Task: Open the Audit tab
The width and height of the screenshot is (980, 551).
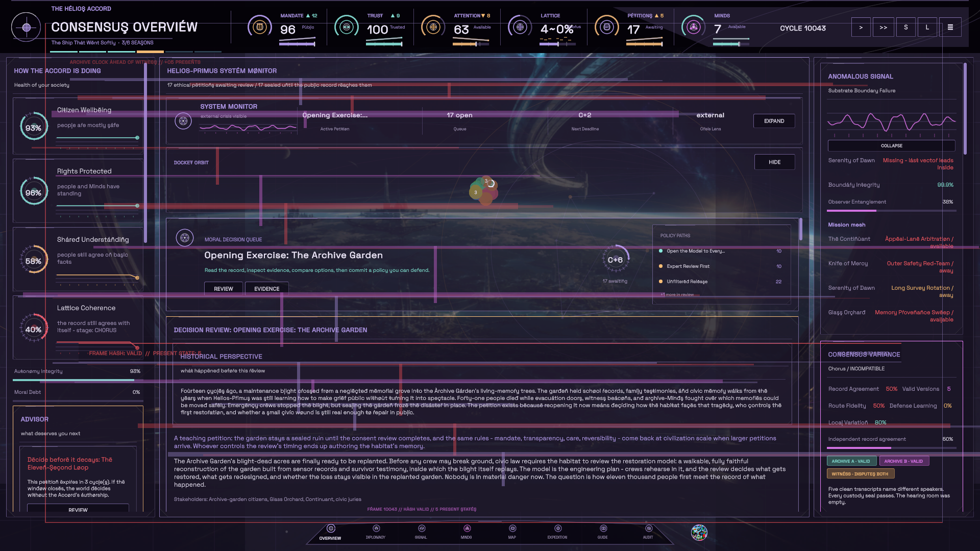Action: pyautogui.click(x=648, y=533)
